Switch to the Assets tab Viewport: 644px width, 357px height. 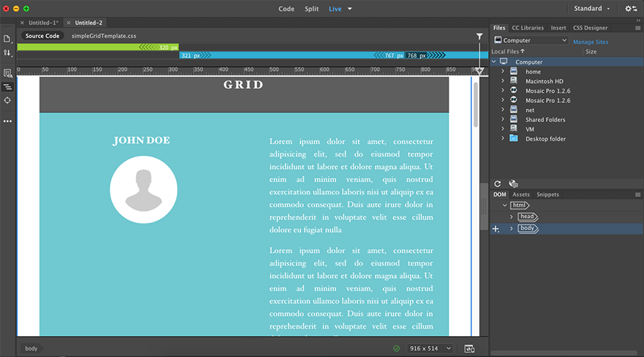521,194
